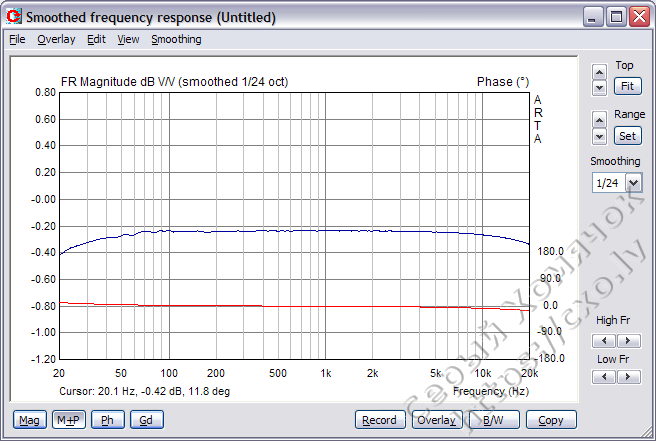Image resolution: width=656 pixels, height=441 pixels.
Task: Open the Edit menu
Action: point(96,39)
